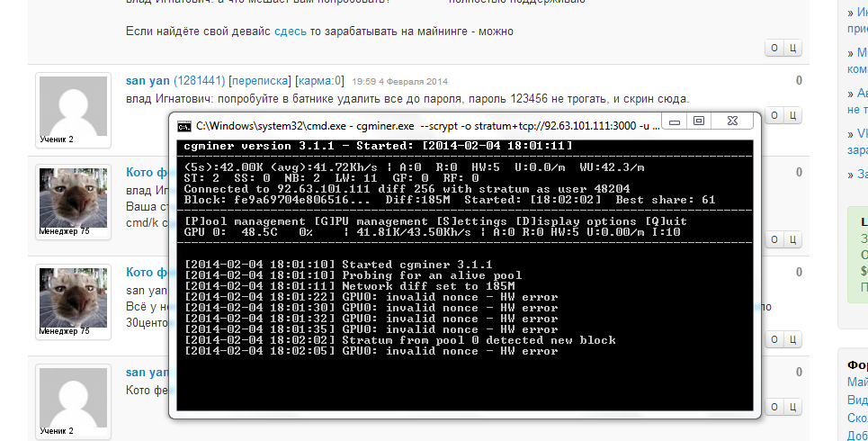Close the cgminer cmd.exe window

click(x=732, y=121)
